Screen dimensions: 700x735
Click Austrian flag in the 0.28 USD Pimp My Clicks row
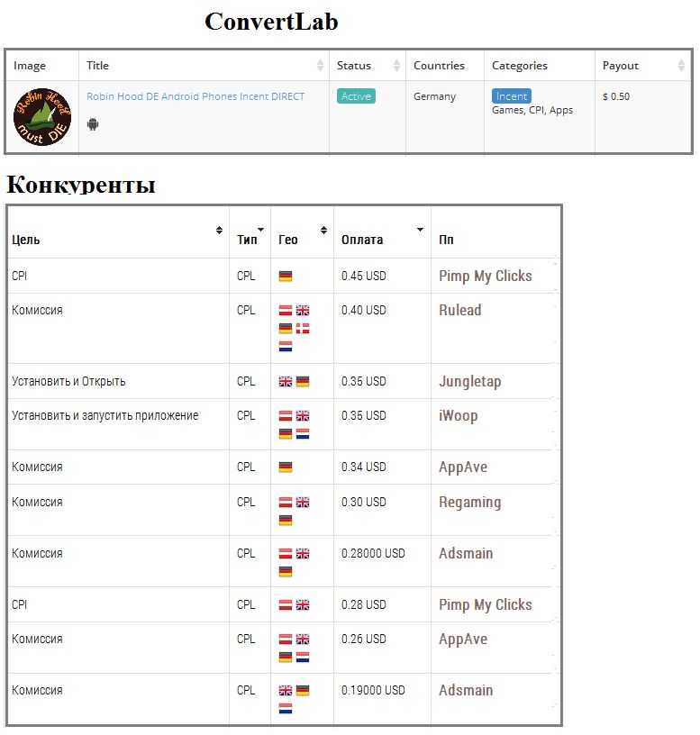tap(286, 605)
